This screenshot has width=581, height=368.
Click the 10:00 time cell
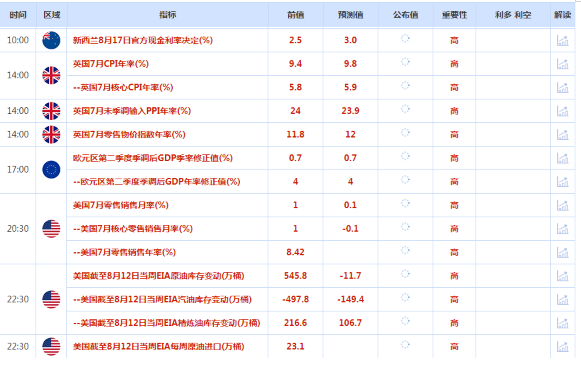coord(18,40)
